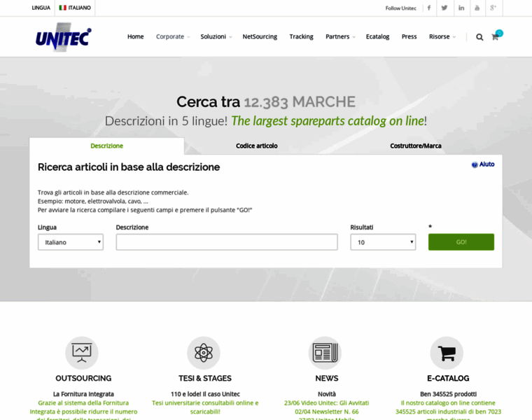Expand the Soluzioni menu
532x420 pixels.
coord(216,36)
